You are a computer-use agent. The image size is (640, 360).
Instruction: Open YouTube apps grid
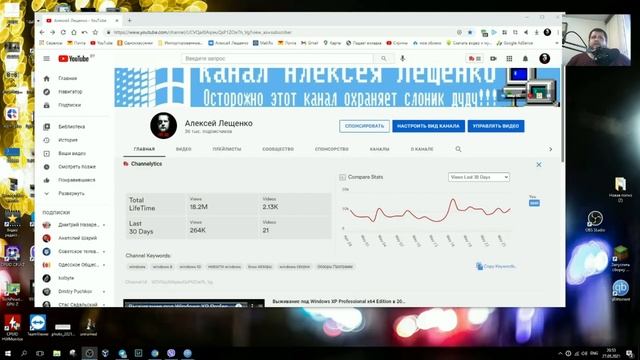point(509,59)
